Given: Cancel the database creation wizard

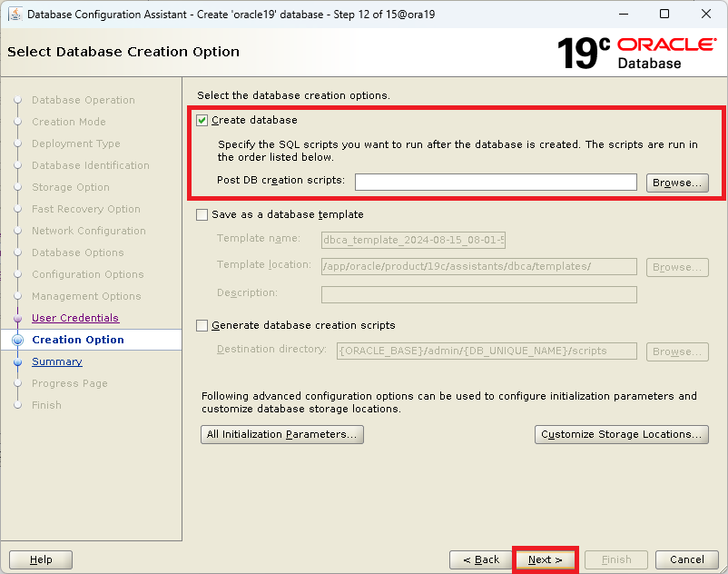Looking at the screenshot, I should coord(686,559).
